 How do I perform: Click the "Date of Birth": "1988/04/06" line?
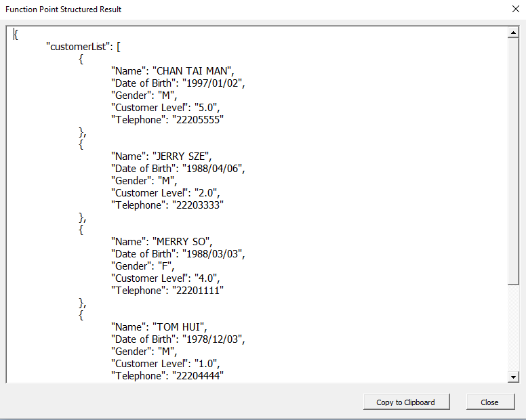pos(178,169)
